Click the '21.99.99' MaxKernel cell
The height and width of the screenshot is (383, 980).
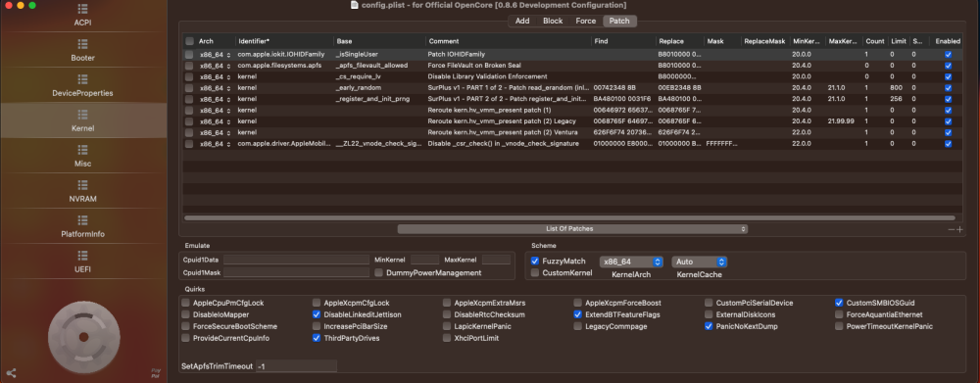point(841,121)
